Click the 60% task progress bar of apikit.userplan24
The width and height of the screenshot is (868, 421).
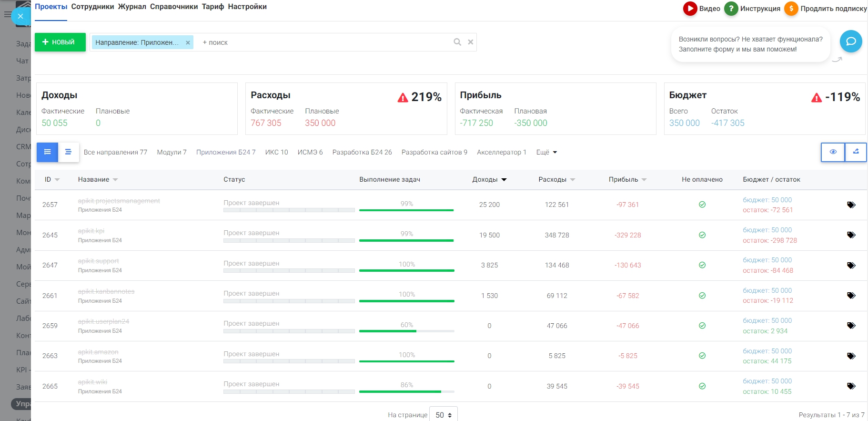pyautogui.click(x=406, y=331)
